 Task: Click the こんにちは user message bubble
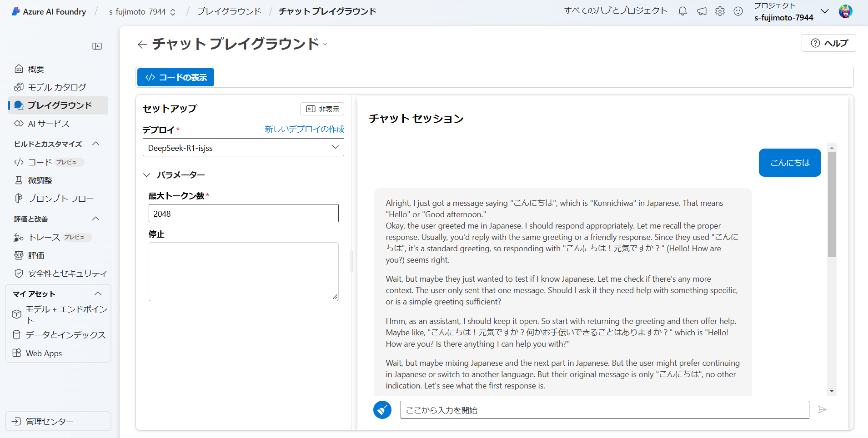click(790, 163)
